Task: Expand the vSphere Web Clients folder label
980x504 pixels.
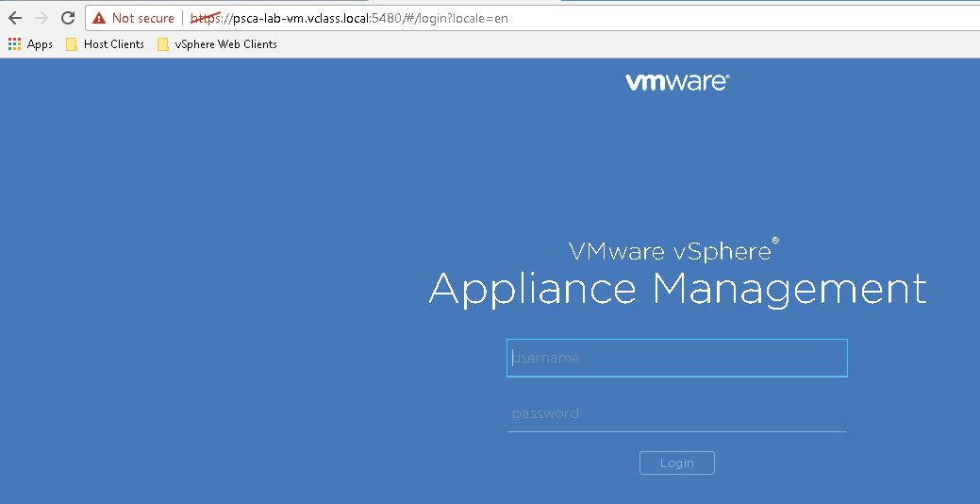Action: tap(225, 44)
